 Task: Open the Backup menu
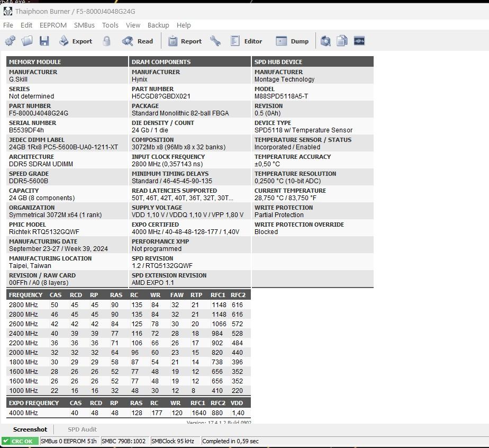[158, 25]
